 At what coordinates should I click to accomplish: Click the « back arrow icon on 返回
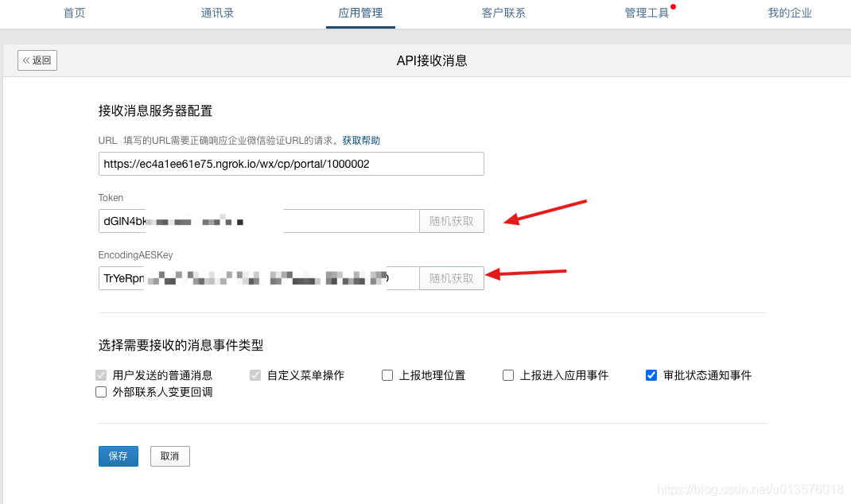pos(25,60)
